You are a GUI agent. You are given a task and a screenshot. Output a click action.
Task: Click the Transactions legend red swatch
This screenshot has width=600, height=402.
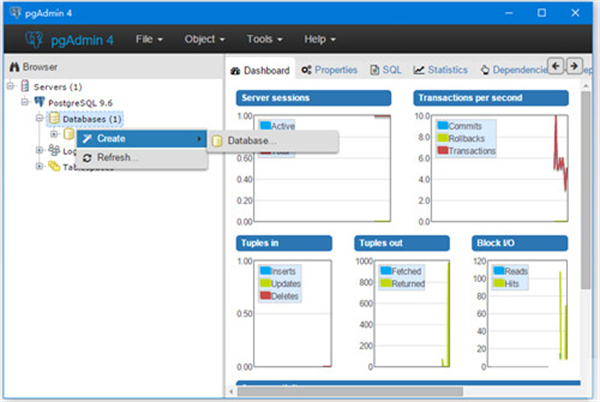click(443, 150)
